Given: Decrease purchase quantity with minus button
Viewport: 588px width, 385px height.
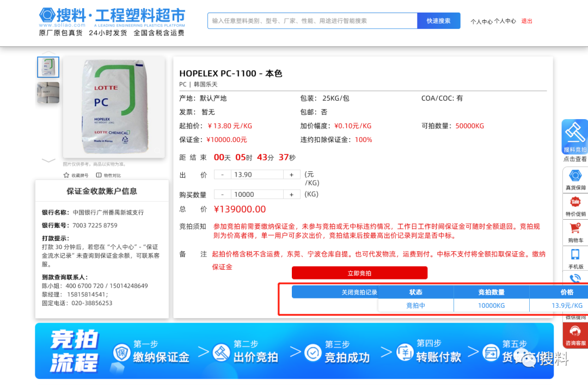Looking at the screenshot, I should [x=222, y=194].
